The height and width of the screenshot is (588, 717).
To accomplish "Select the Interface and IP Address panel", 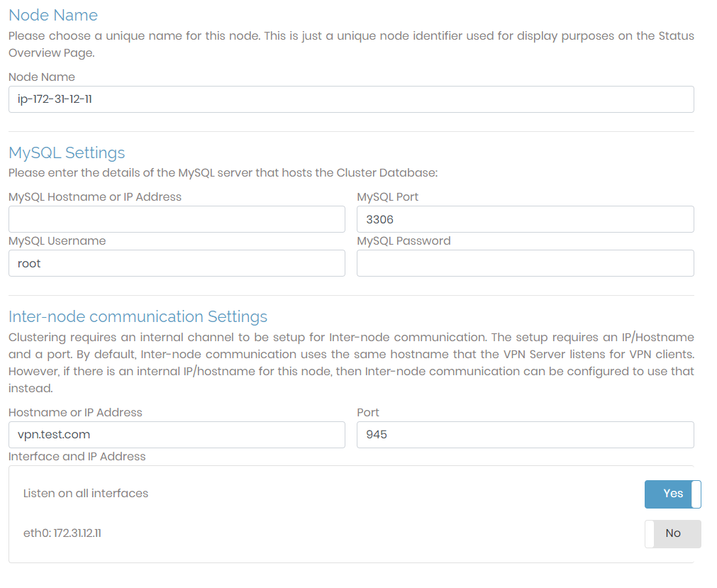I will [x=350, y=514].
